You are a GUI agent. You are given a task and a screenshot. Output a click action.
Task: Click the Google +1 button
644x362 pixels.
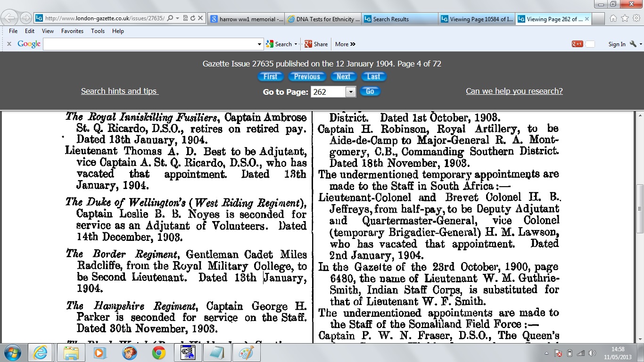[577, 44]
